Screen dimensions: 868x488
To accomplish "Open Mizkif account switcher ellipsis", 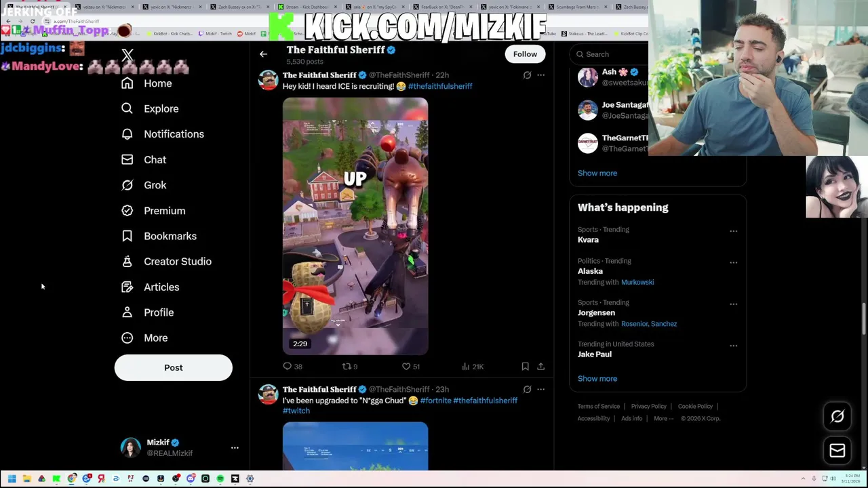I will [x=235, y=448].
